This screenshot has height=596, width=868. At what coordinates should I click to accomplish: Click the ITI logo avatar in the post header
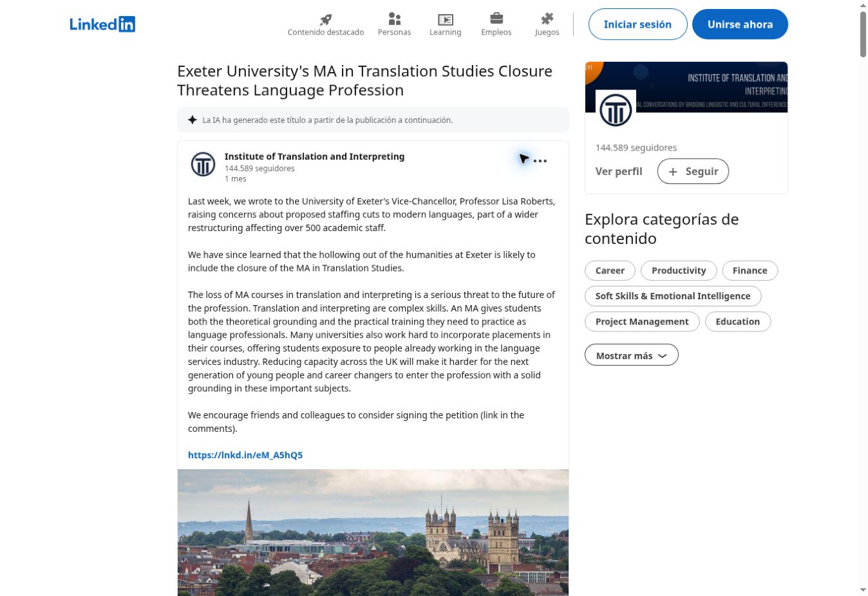[x=203, y=164]
